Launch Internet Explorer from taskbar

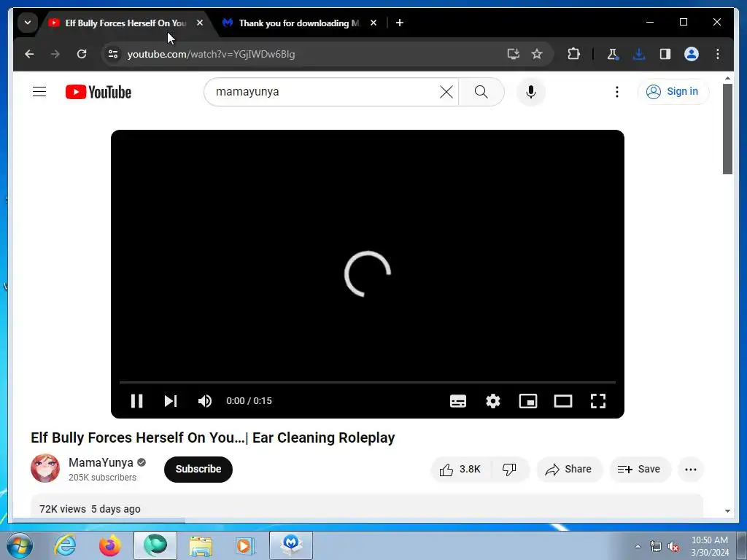(x=65, y=545)
